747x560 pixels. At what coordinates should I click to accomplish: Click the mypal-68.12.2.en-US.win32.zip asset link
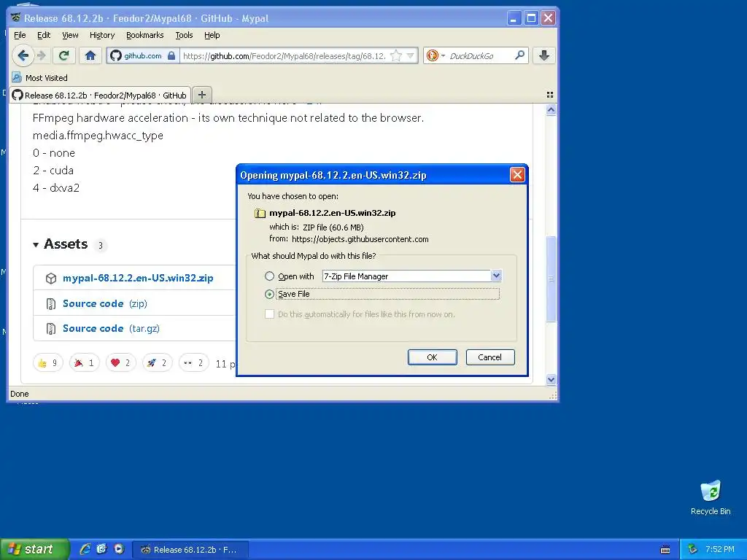[138, 278]
